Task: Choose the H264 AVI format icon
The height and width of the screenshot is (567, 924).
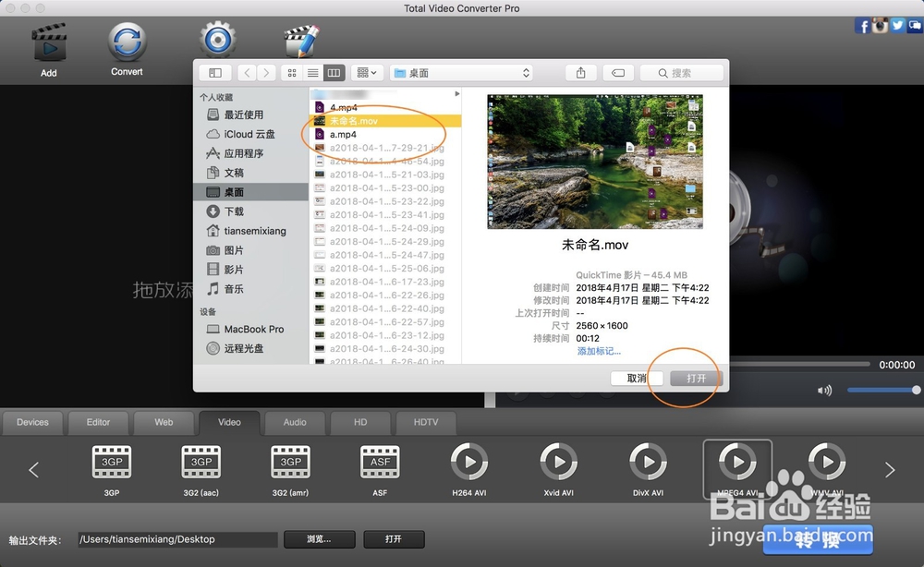Action: tap(469, 462)
